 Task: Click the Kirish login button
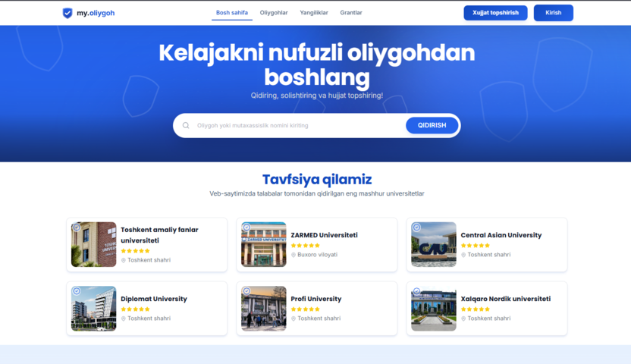pyautogui.click(x=554, y=13)
